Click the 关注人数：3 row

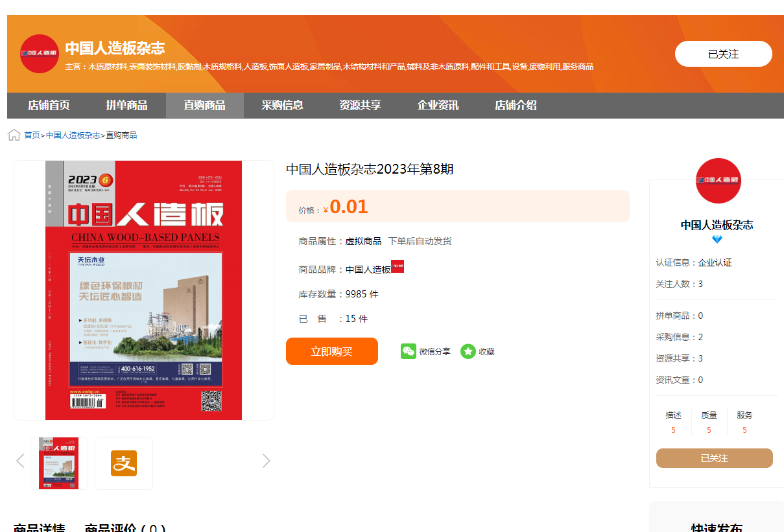click(x=680, y=284)
